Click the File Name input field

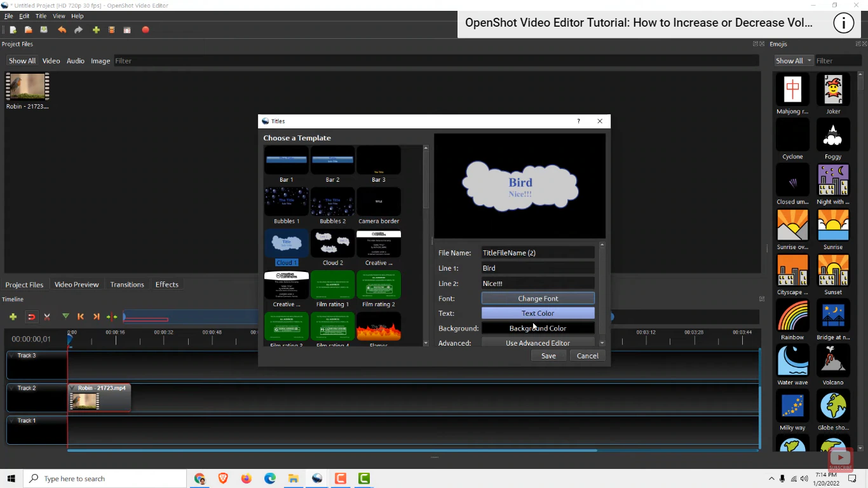[x=538, y=253]
